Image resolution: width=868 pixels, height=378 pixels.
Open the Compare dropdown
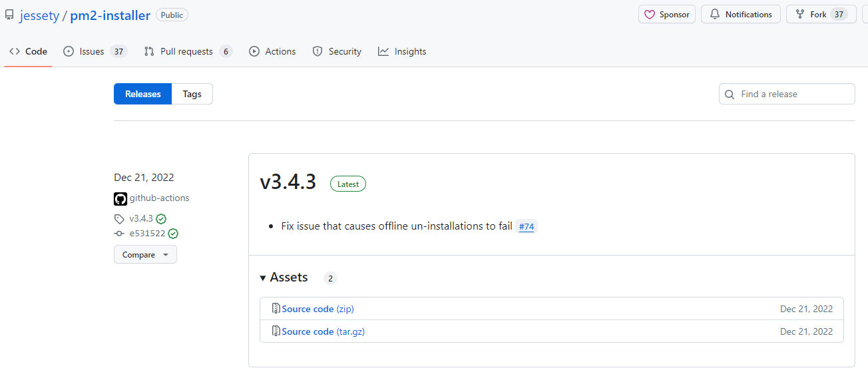pyautogui.click(x=145, y=254)
